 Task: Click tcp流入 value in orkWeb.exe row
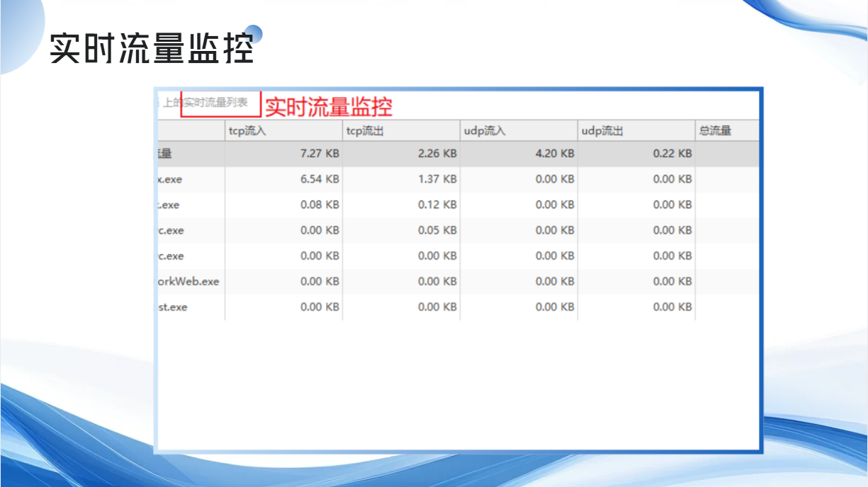pyautogui.click(x=320, y=281)
